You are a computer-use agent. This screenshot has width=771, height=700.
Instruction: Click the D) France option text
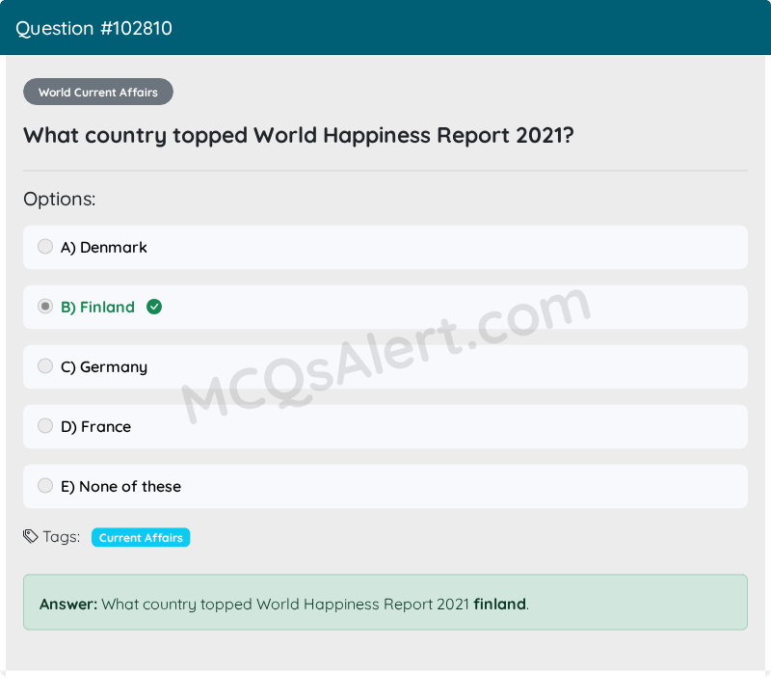(x=95, y=427)
